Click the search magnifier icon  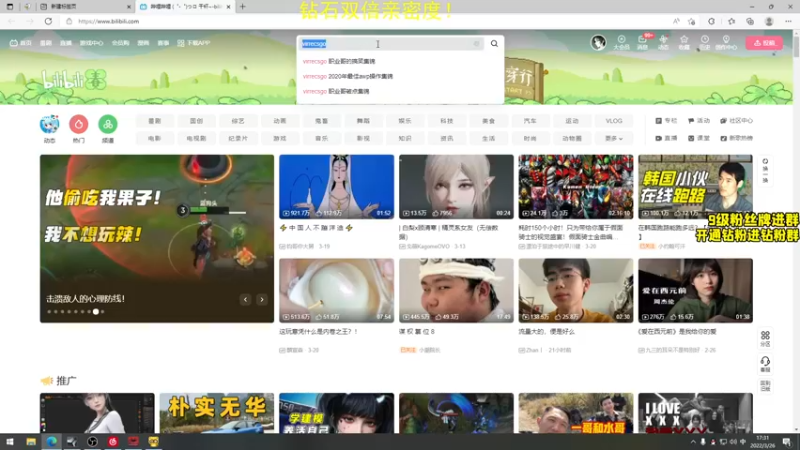coord(494,43)
